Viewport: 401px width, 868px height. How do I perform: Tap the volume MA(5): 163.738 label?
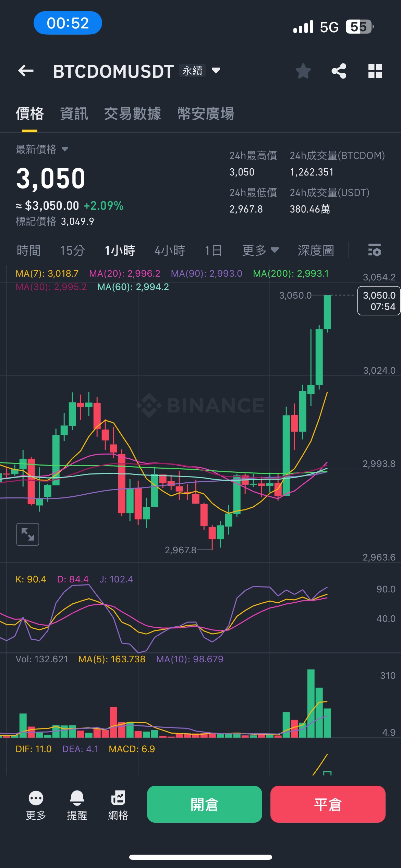112,659
